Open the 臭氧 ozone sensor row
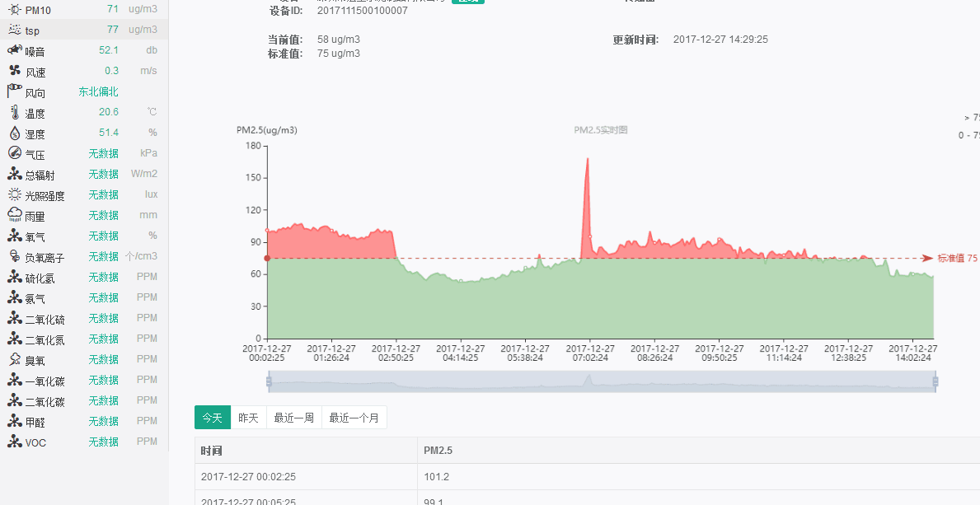980x505 pixels. point(82,360)
